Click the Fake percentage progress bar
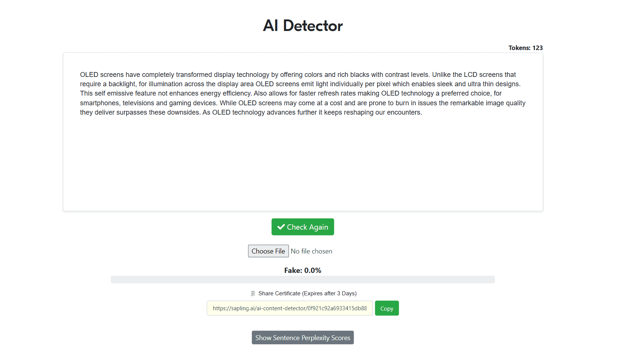 (x=303, y=280)
